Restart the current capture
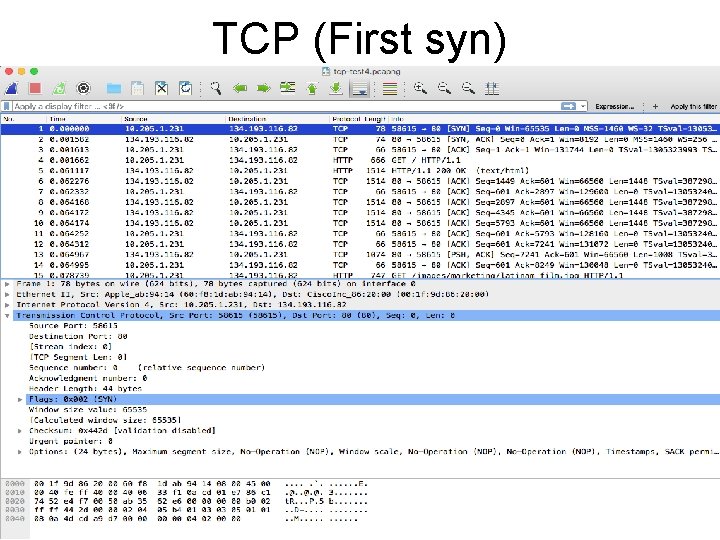 tap(59, 88)
